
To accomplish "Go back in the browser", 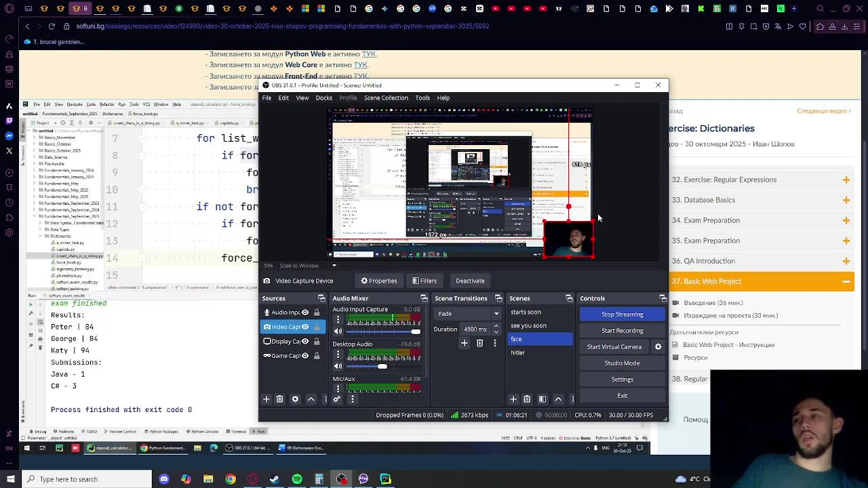I will (x=27, y=26).
